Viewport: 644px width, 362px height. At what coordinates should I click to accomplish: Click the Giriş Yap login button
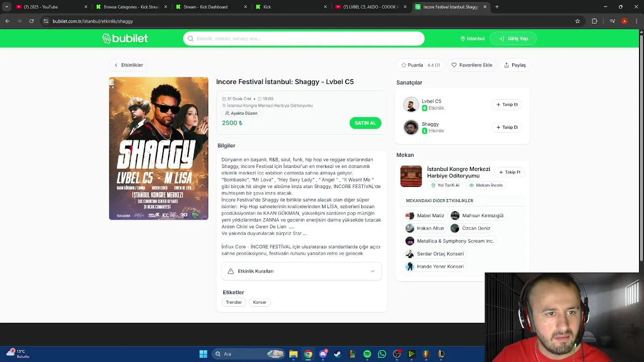(513, 38)
